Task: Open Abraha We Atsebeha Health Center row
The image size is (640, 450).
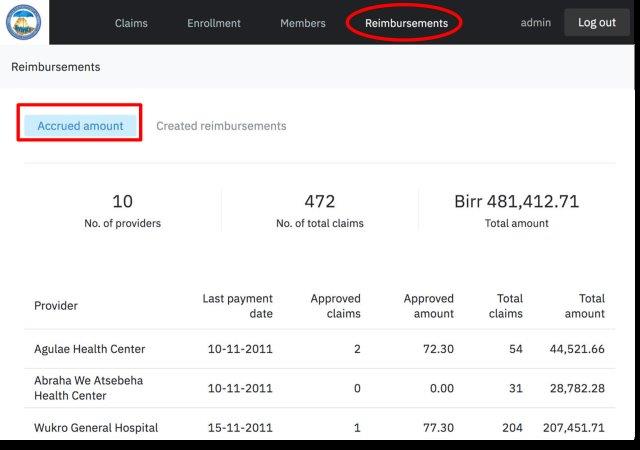Action: point(320,388)
